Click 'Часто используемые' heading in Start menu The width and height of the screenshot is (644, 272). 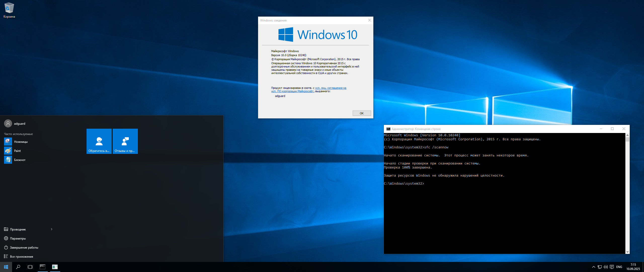[x=18, y=134]
